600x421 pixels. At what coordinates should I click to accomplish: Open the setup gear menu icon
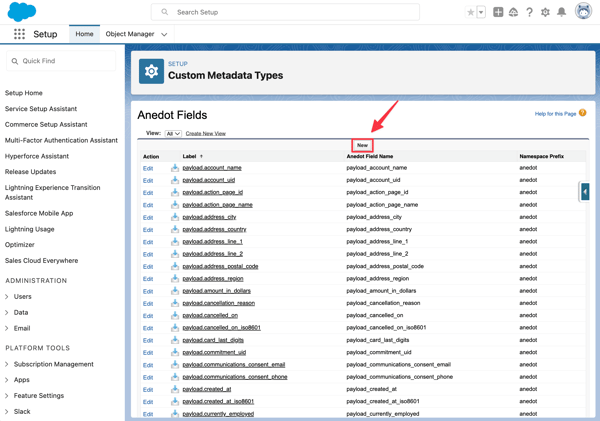coord(545,12)
